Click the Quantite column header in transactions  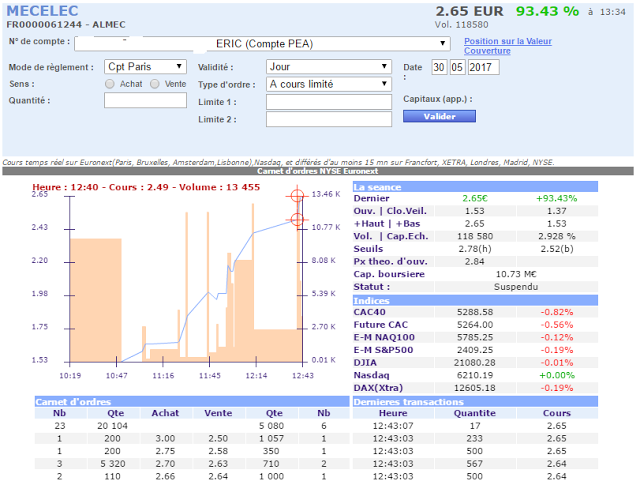(475, 413)
